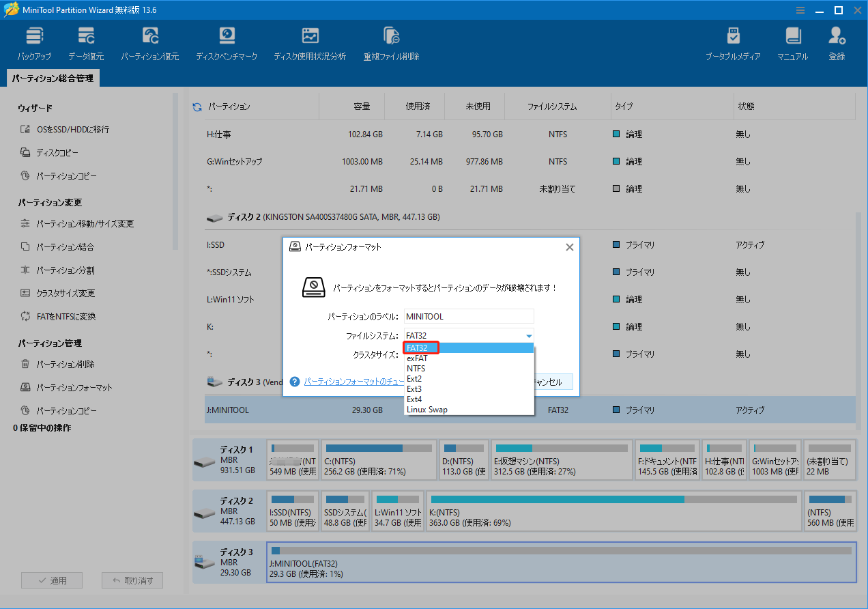The image size is (868, 609).
Task: Select パーティション削除 in sidebar
Action: click(57, 365)
